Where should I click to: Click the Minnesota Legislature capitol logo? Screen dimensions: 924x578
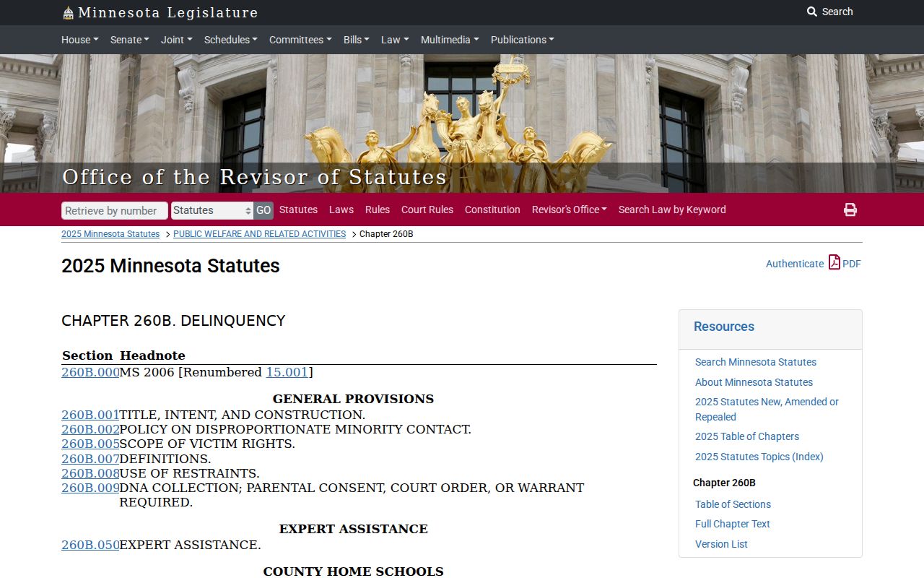tap(69, 12)
